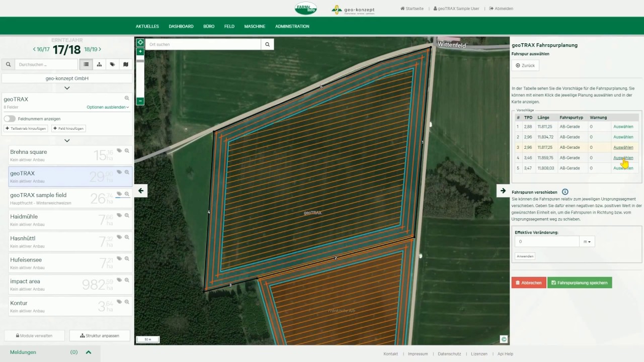Select geo-konzept GmbH company bar

67,78
